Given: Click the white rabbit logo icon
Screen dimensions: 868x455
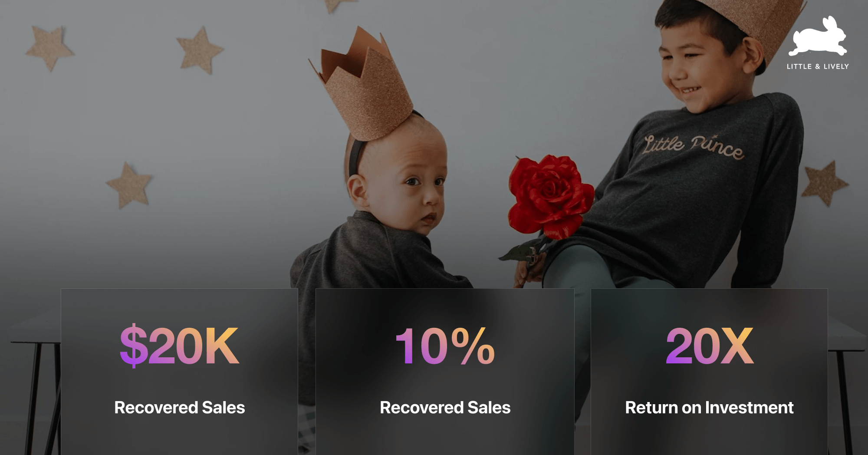Looking at the screenshot, I should coord(818,36).
